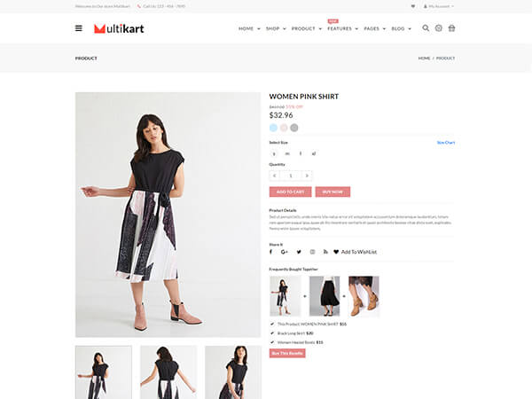Click the search magnifier icon
The image size is (532, 399).
pos(426,28)
